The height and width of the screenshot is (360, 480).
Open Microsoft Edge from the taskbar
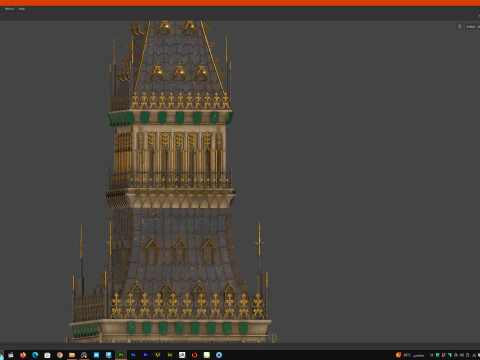[x=35, y=355]
